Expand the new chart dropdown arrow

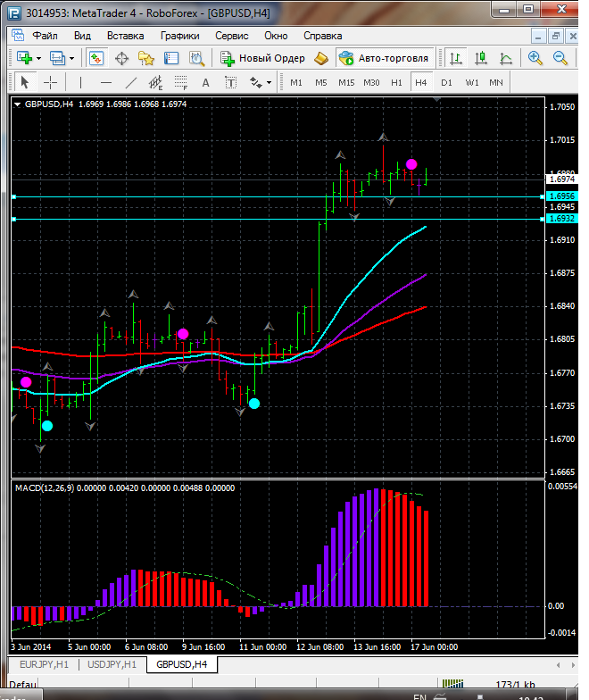[38, 58]
